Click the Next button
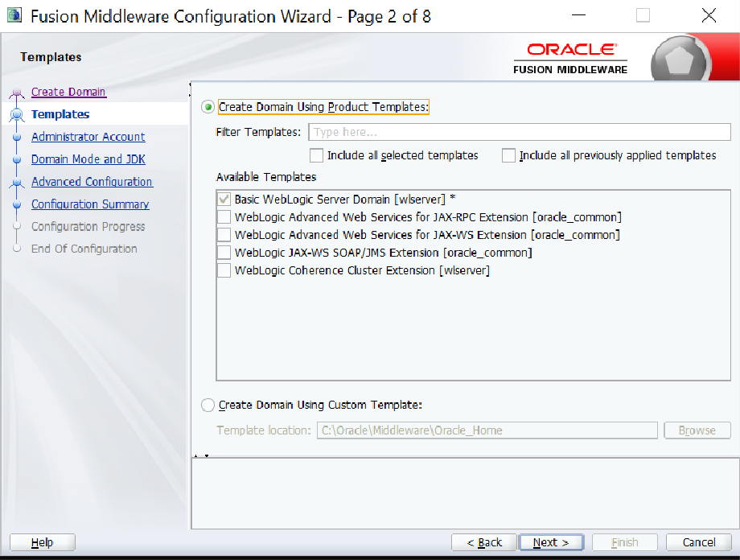Image resolution: width=740 pixels, height=560 pixels. [x=551, y=542]
